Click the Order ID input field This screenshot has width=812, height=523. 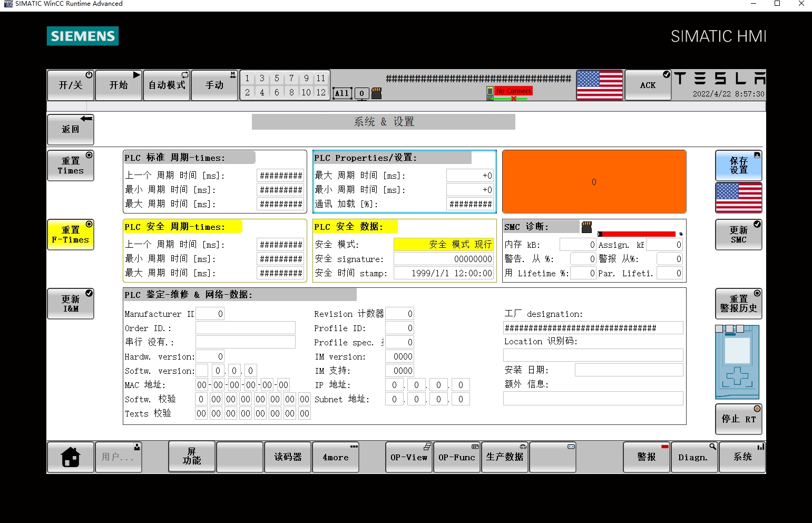pyautogui.click(x=246, y=328)
